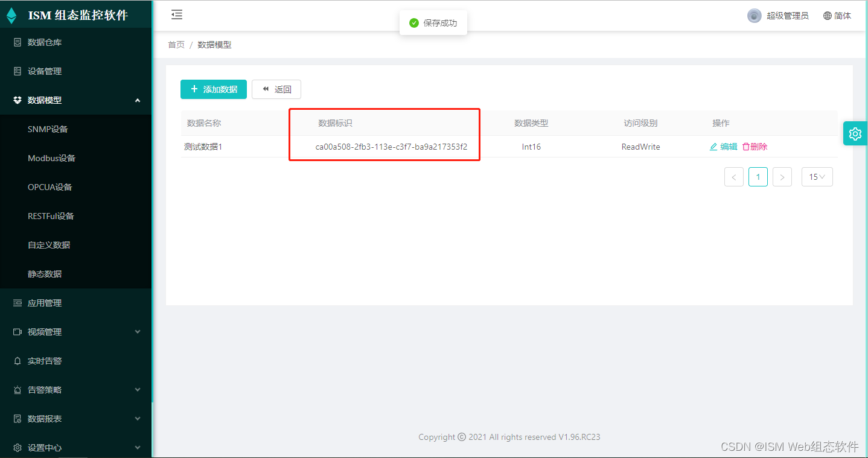The image size is (868, 458).
Task: Click the 返回 button
Action: pos(276,89)
